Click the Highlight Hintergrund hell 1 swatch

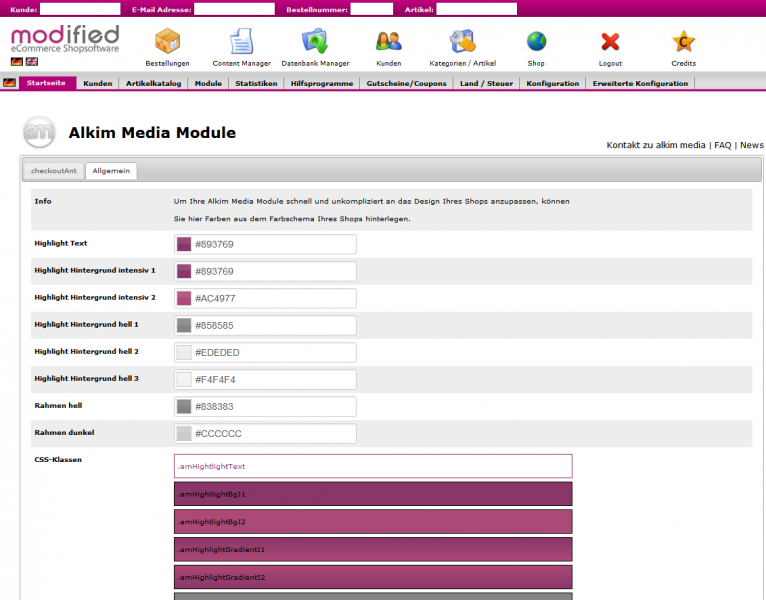(x=184, y=325)
